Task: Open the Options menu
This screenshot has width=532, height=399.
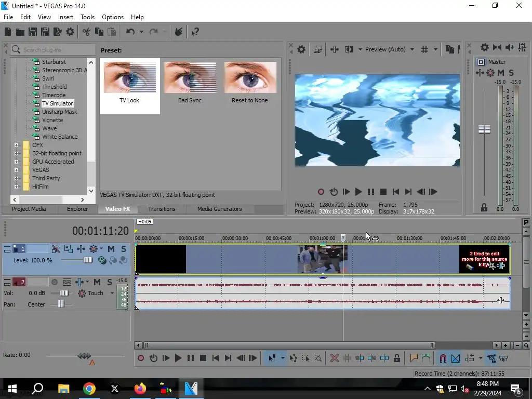Action: 113,17
